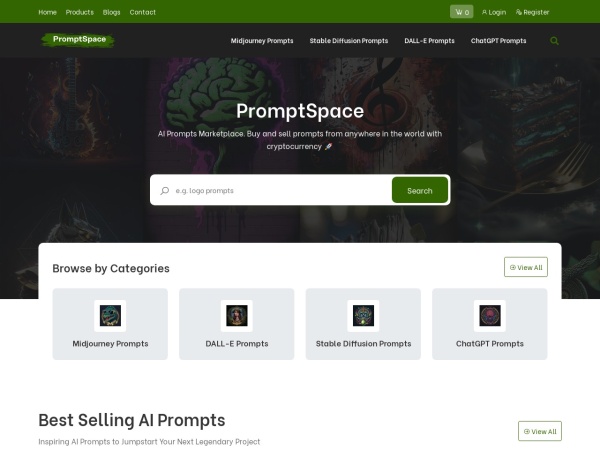Open the Home menu item

click(x=47, y=12)
